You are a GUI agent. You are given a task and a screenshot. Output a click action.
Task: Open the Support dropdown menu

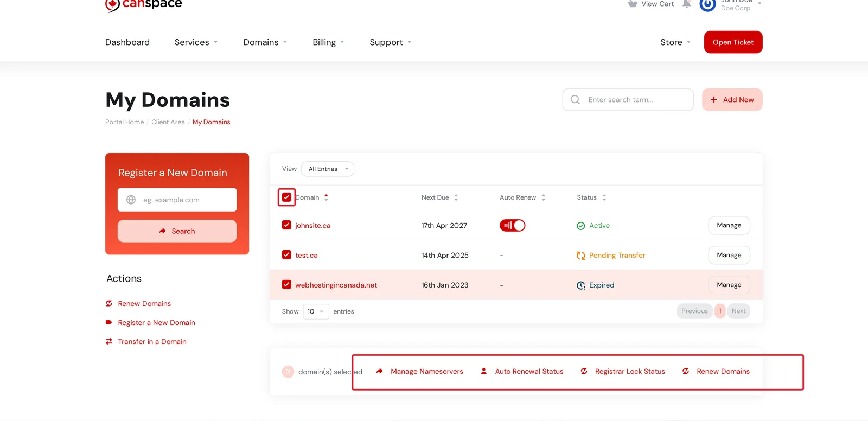pos(391,42)
